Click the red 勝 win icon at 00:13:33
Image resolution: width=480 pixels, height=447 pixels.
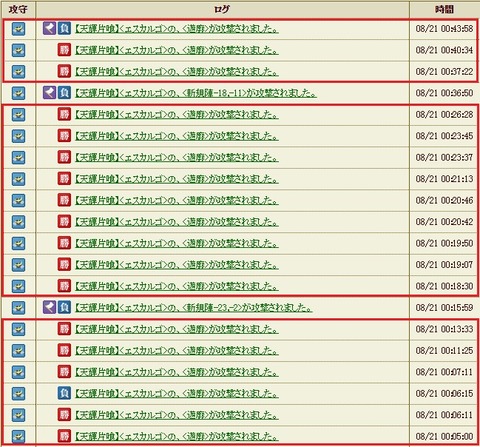tap(64, 329)
